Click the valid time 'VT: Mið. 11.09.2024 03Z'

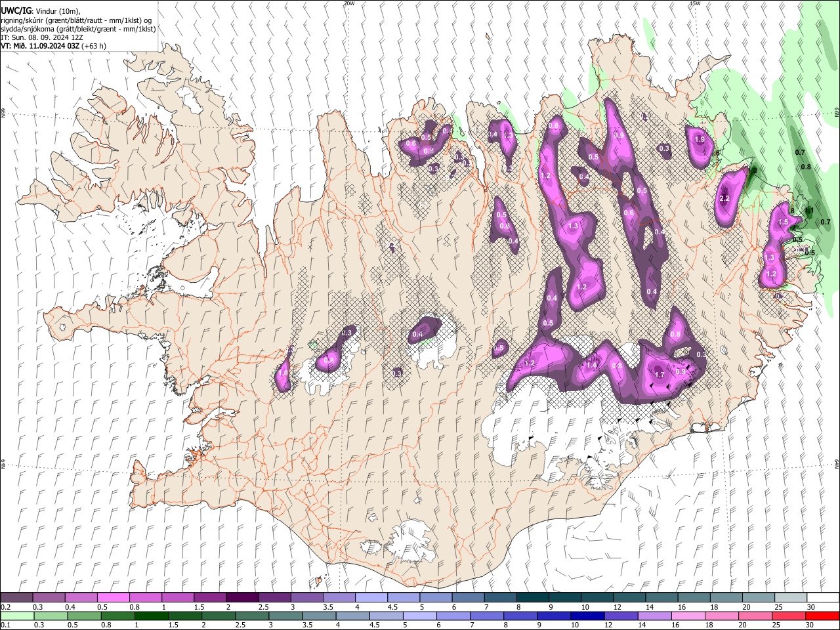tap(40, 46)
